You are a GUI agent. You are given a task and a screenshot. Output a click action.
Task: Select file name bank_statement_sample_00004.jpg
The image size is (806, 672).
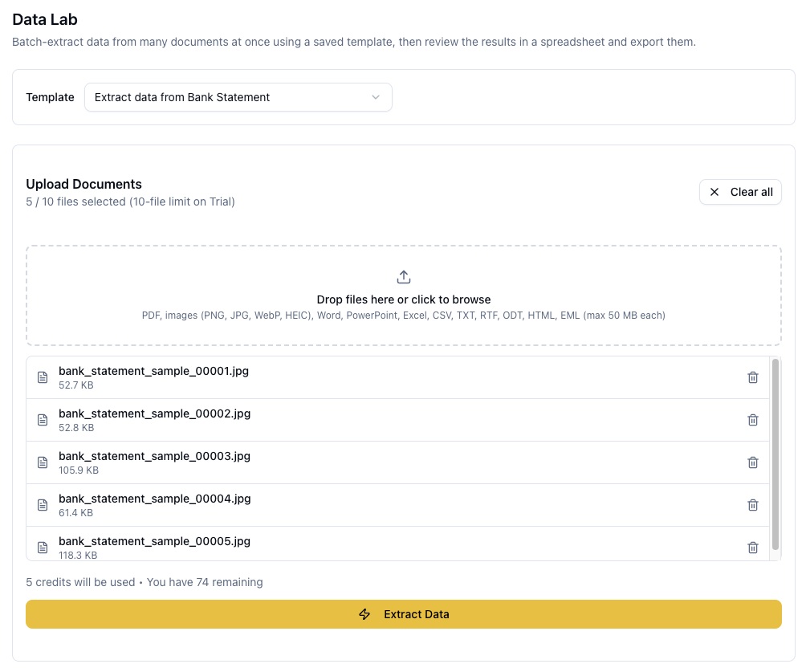coord(155,499)
